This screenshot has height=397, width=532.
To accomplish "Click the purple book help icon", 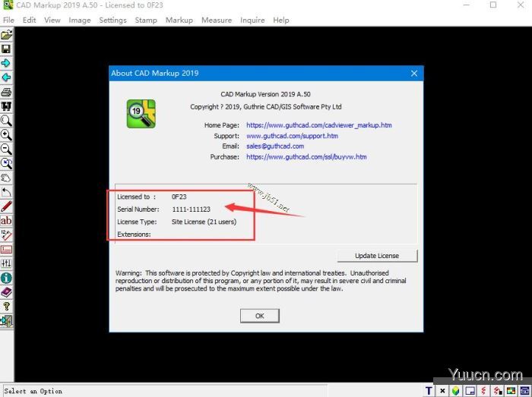I will point(6,292).
